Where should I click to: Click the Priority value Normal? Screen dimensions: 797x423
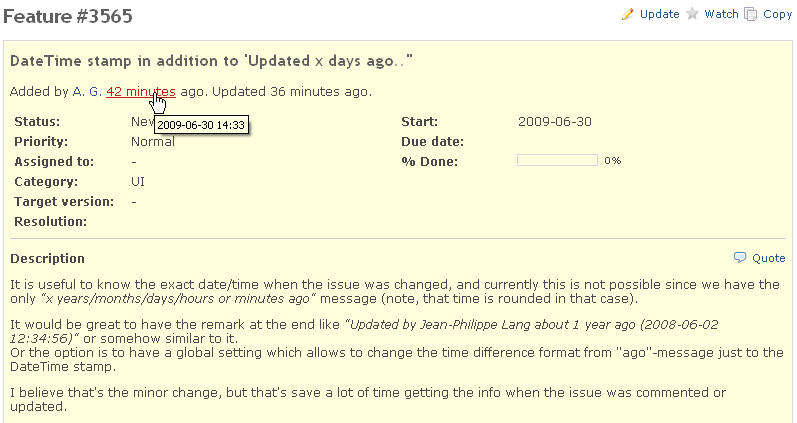(x=152, y=141)
